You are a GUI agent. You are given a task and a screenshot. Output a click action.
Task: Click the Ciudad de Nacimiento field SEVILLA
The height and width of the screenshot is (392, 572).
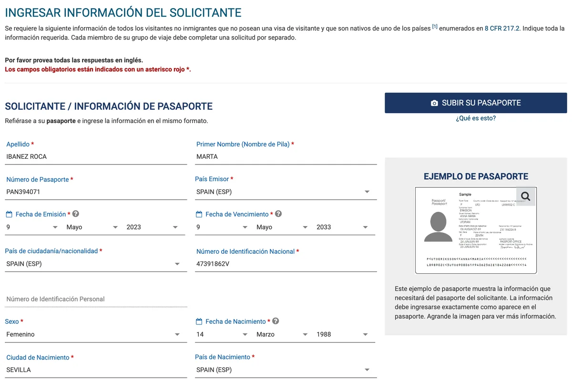point(95,370)
